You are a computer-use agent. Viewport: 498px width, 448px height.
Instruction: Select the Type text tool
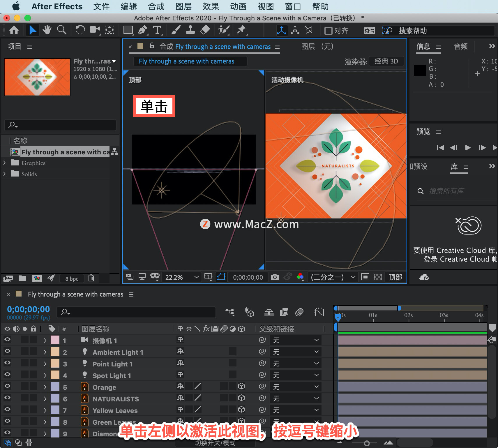click(157, 30)
